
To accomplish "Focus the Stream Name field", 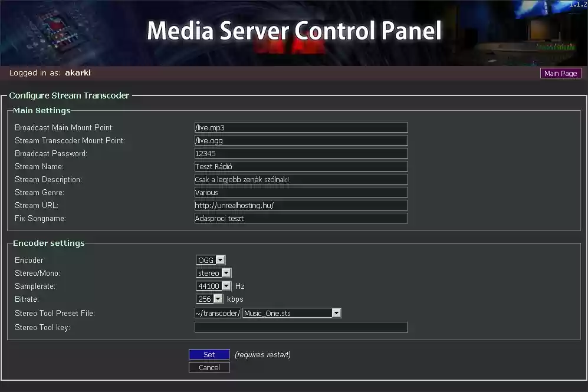I will [x=301, y=166].
